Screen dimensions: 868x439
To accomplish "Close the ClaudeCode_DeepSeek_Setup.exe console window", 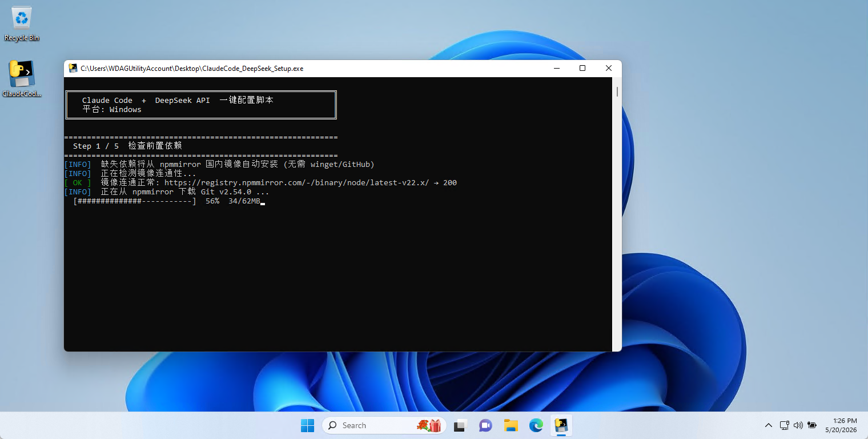I will click(x=609, y=69).
